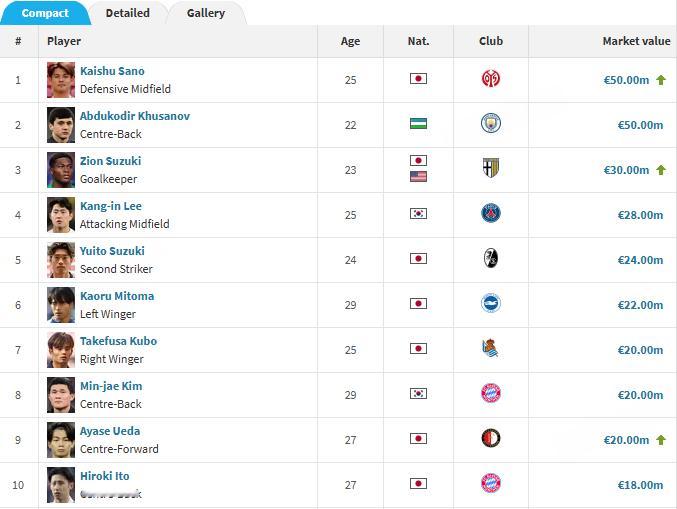
Task: Open the Manchester City club crest
Action: [x=490, y=123]
